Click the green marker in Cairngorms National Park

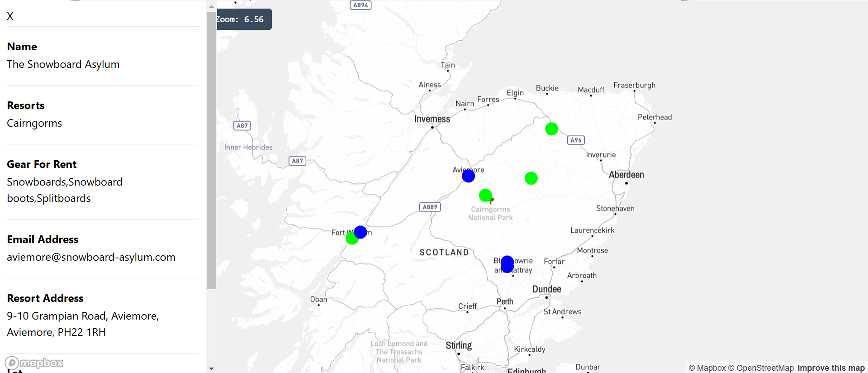485,196
